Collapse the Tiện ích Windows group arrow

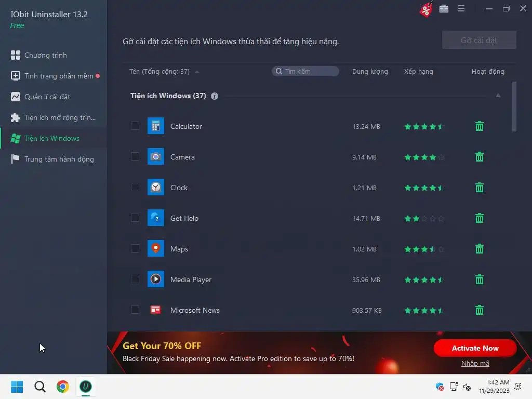click(x=498, y=96)
